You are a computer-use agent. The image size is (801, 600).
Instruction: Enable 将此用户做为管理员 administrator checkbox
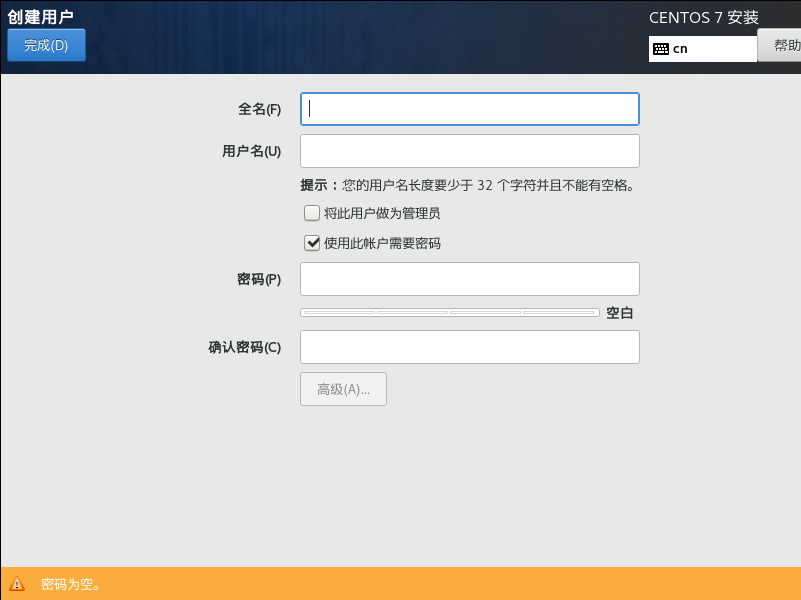[312, 213]
